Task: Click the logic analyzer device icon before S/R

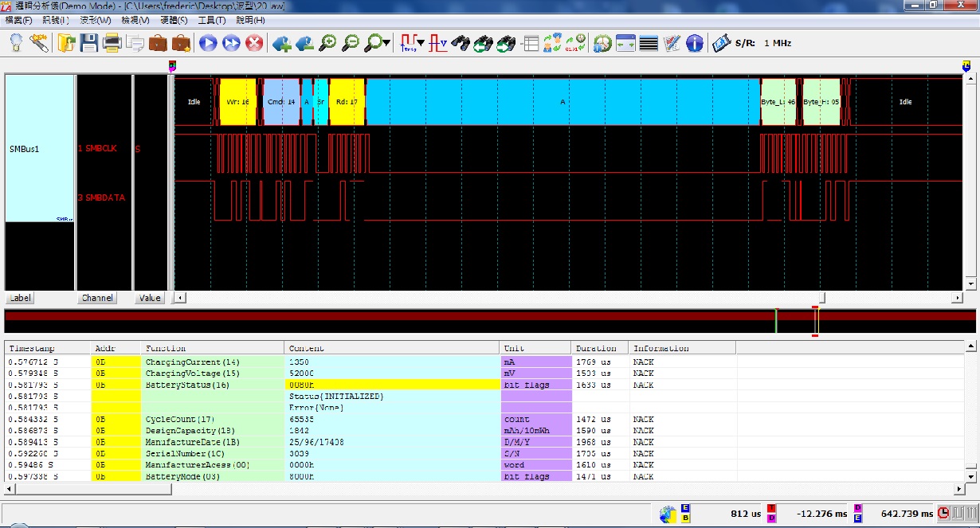Action: [722, 43]
